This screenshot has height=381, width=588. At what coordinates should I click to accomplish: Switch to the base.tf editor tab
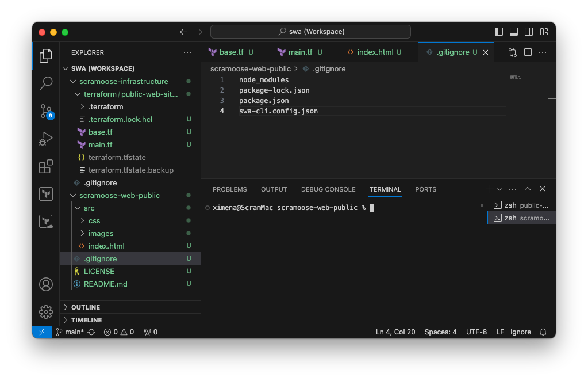point(235,52)
